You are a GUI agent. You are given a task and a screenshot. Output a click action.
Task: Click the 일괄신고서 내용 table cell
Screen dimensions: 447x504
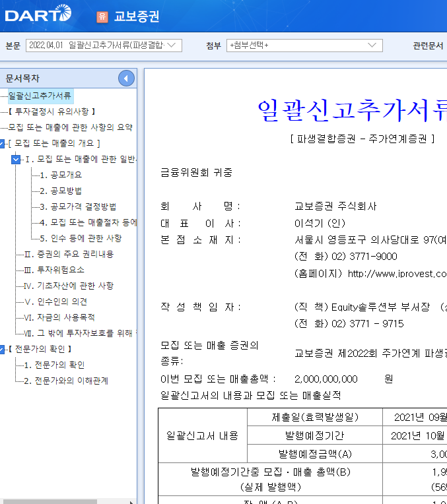[x=203, y=435]
